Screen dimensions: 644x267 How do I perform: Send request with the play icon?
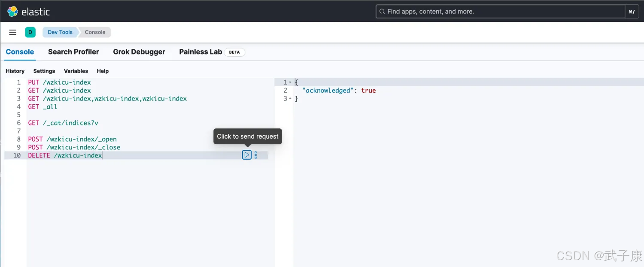247,155
